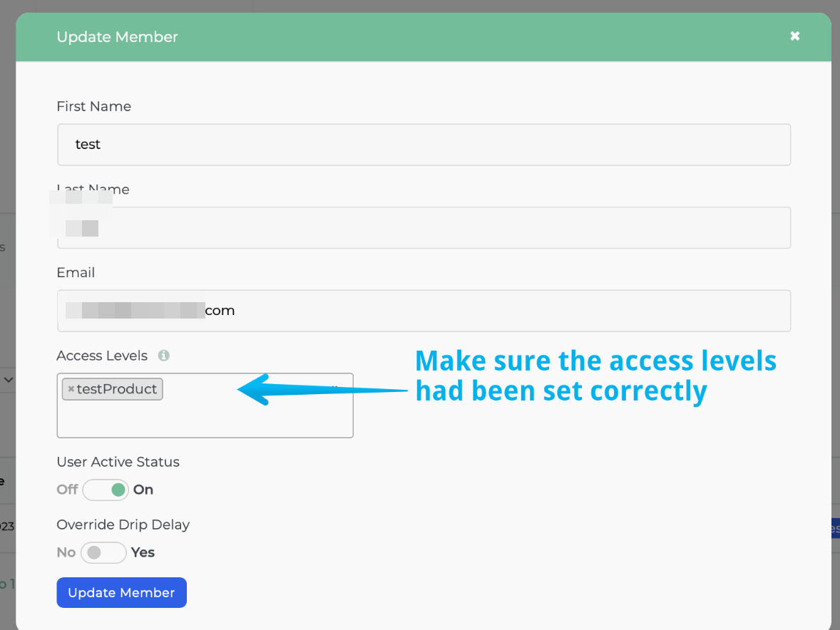Focus the First Name input field
Image resolution: width=840 pixels, height=630 pixels.
(424, 145)
